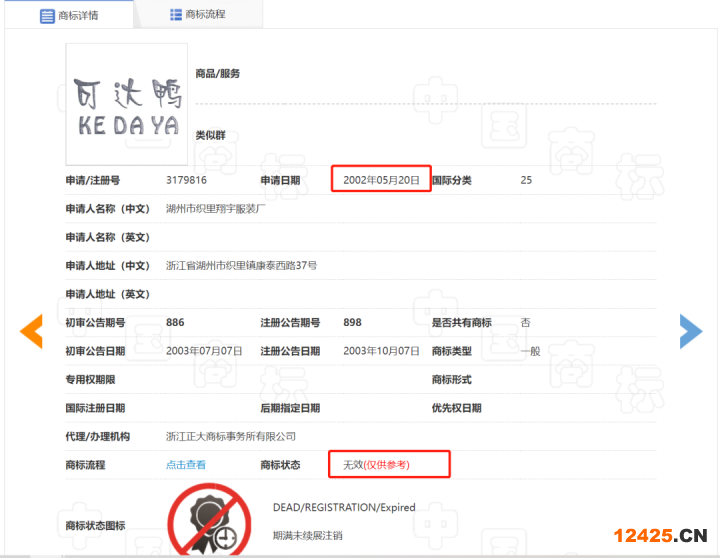Select application date 2002年05月20日
The image size is (720, 558).
click(381, 180)
